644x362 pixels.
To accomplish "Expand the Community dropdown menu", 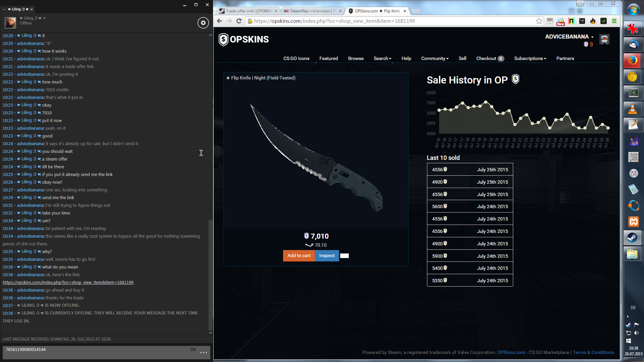I will coord(435,58).
